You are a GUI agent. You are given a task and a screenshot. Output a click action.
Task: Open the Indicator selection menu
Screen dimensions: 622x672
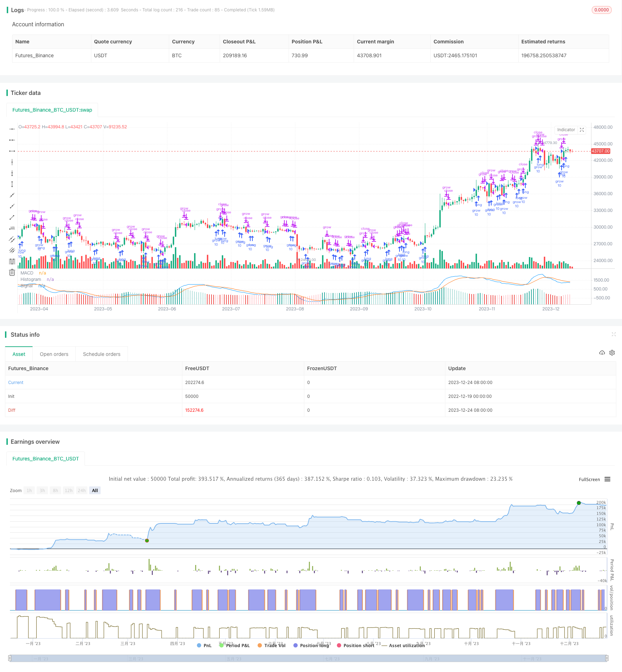(x=566, y=130)
